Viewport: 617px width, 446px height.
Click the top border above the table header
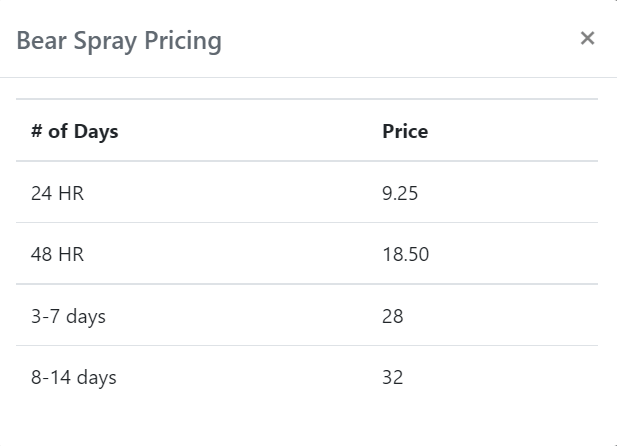point(307,99)
